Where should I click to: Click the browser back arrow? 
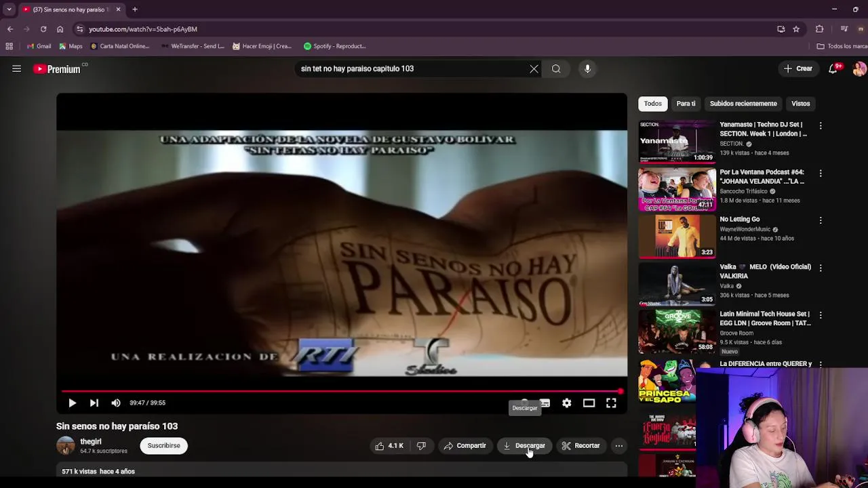10,29
